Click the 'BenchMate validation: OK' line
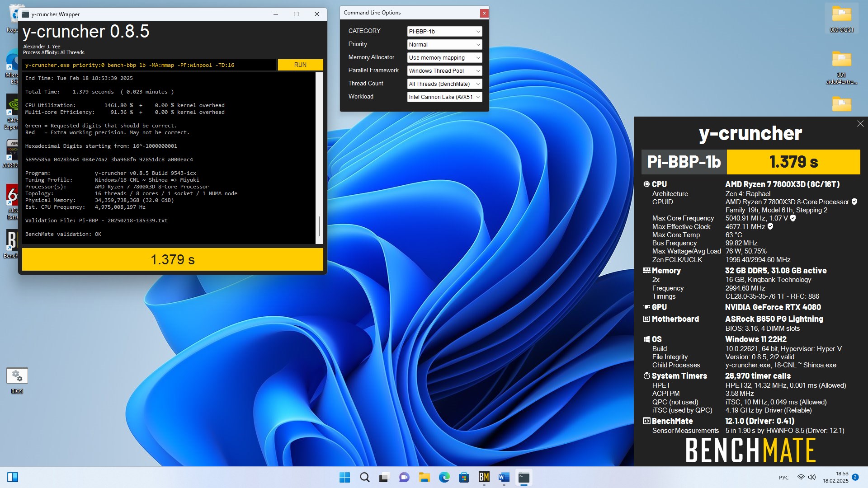The height and width of the screenshot is (488, 868). 63,234
